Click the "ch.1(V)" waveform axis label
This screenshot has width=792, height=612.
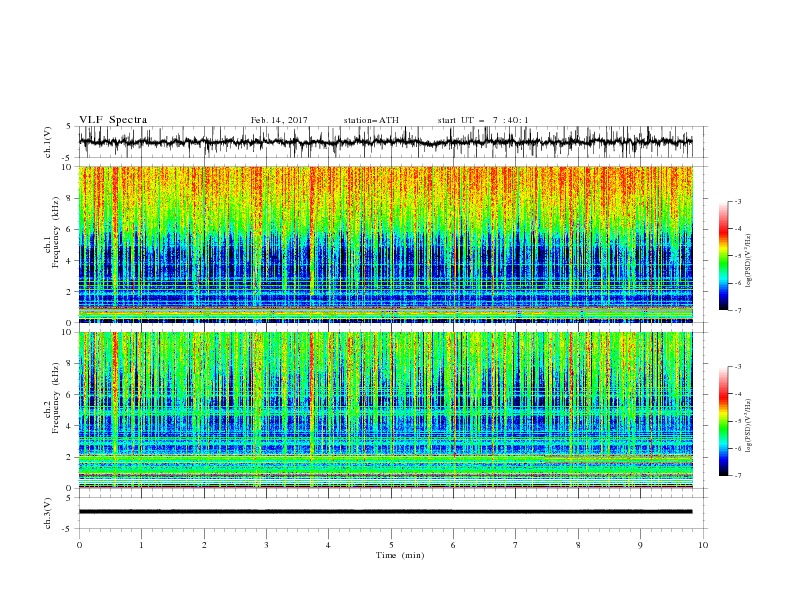[x=48, y=142]
